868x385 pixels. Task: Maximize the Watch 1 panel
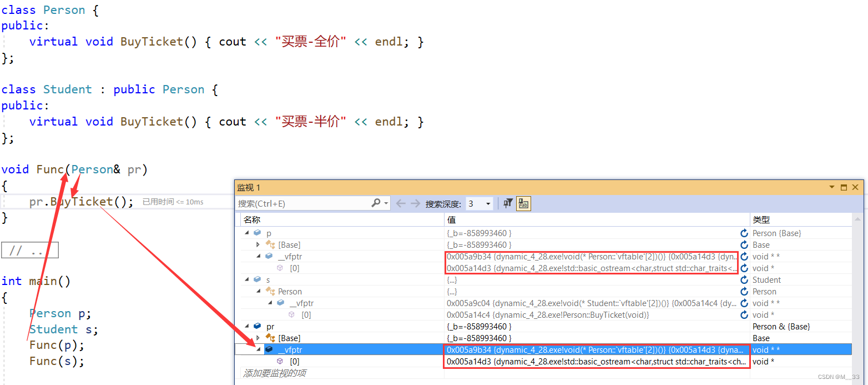[844, 187]
